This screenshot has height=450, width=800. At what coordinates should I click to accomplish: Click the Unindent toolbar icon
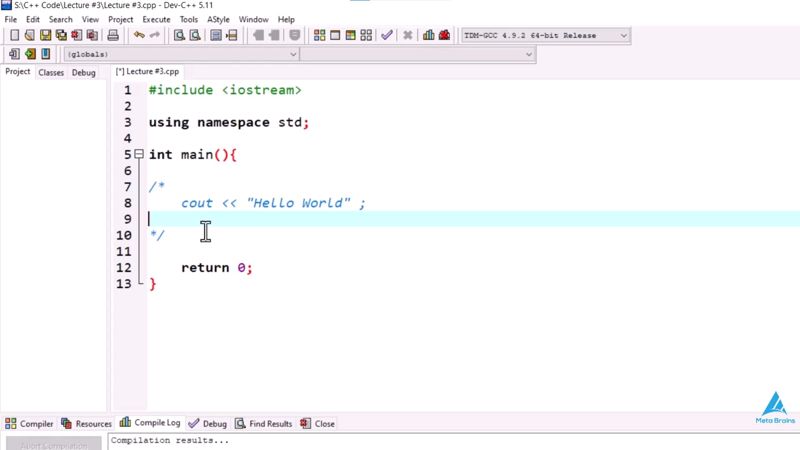pos(274,35)
